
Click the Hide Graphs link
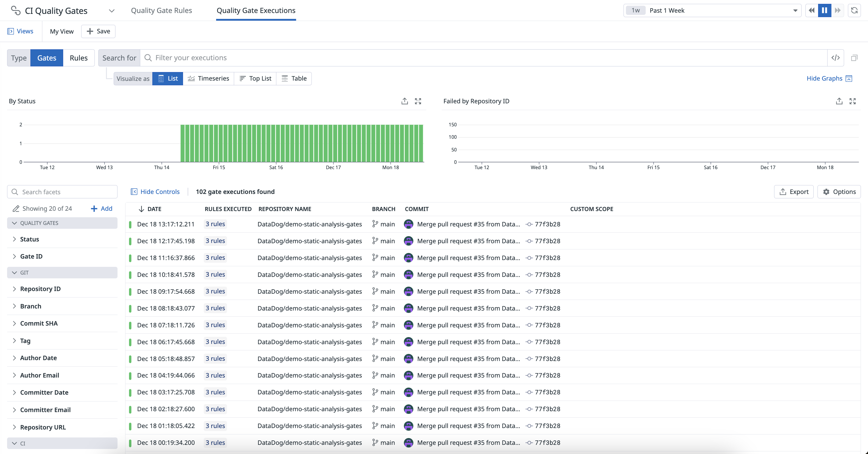pyautogui.click(x=829, y=78)
